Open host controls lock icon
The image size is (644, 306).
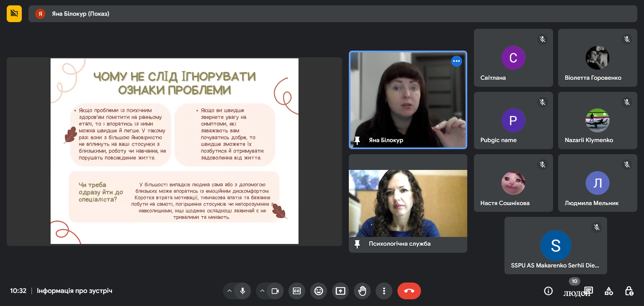tap(629, 291)
